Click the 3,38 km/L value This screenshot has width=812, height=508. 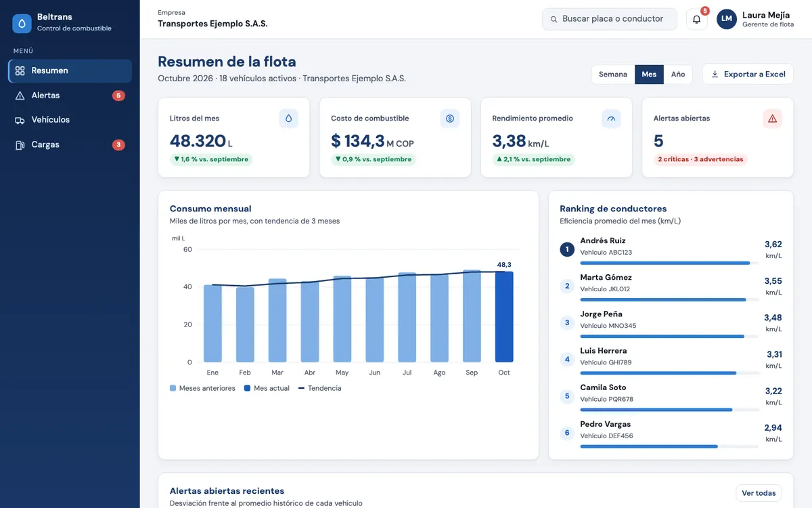pyautogui.click(x=520, y=141)
